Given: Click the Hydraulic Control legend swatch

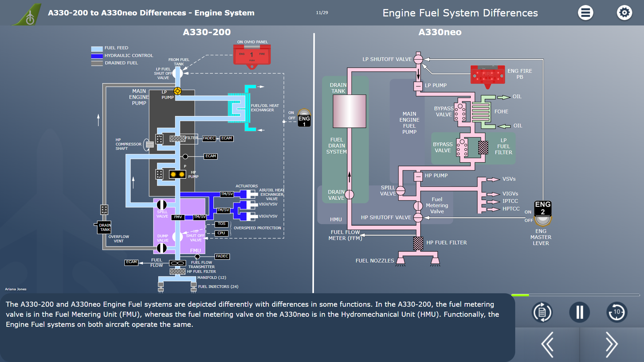Looking at the screenshot, I should point(97,56).
